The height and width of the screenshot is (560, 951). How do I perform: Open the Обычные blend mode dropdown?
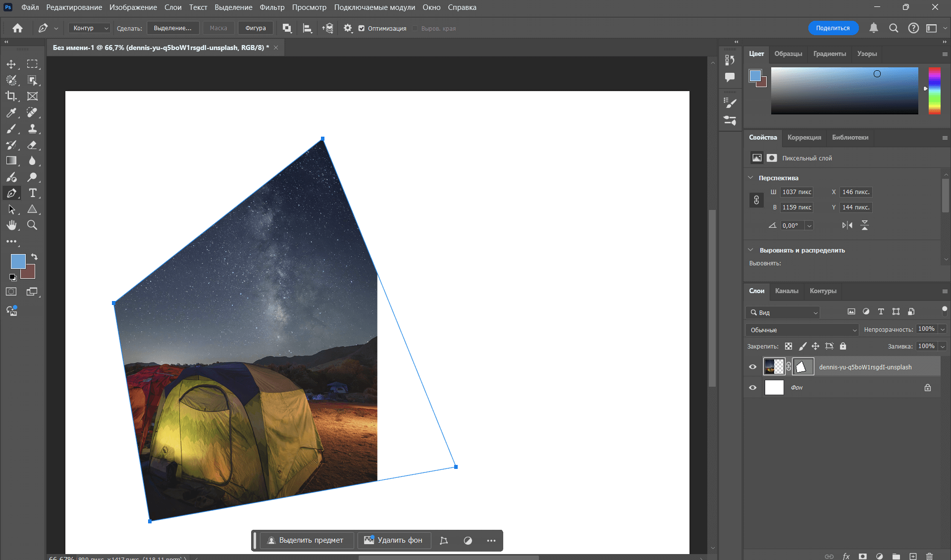click(x=802, y=330)
